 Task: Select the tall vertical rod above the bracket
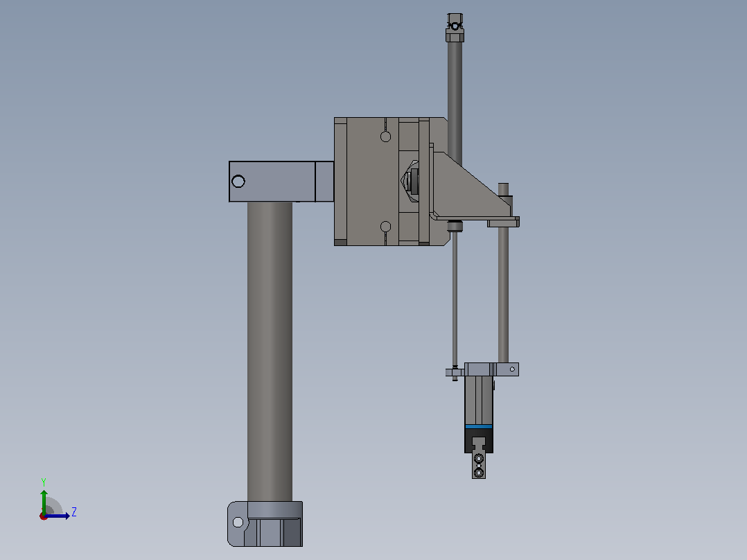point(455,103)
